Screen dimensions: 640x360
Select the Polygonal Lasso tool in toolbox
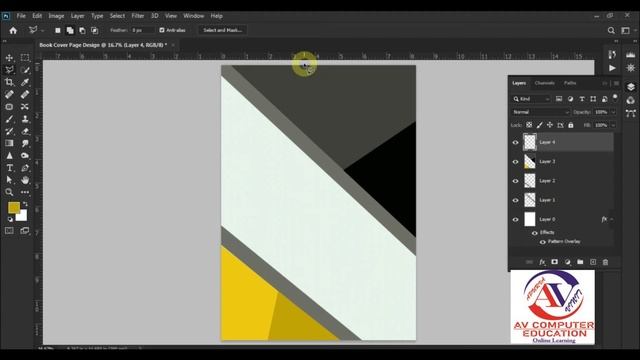pos(9,70)
